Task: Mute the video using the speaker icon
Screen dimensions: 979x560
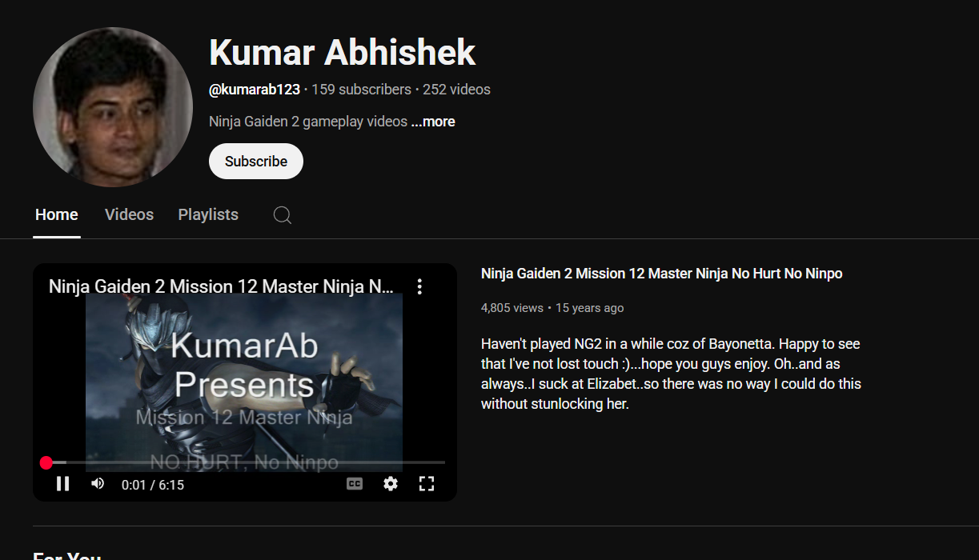Action: [98, 483]
